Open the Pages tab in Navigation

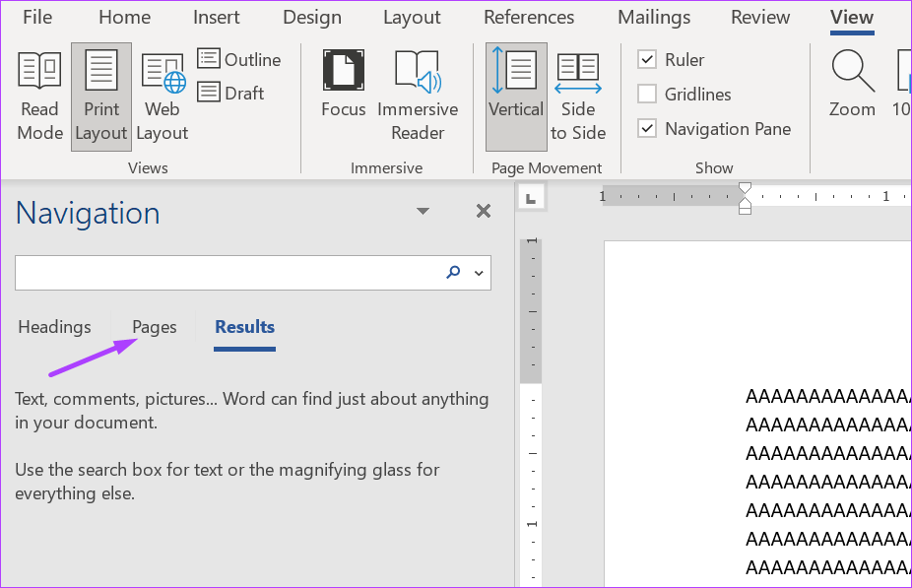point(155,328)
